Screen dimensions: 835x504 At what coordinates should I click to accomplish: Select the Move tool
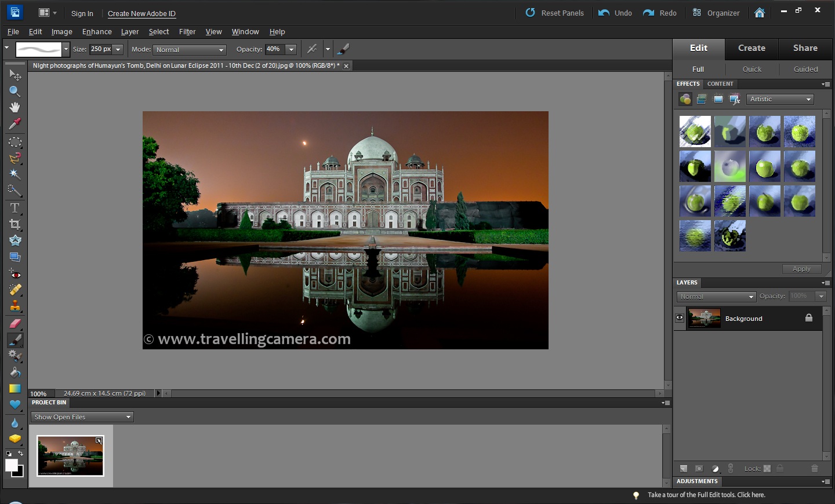point(14,75)
